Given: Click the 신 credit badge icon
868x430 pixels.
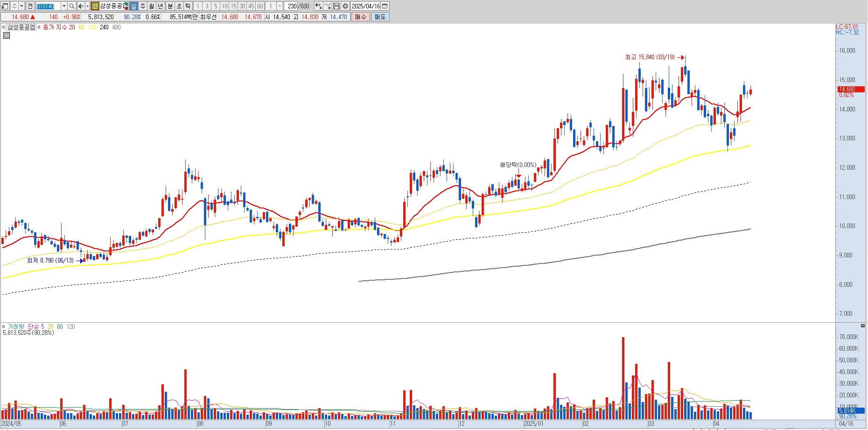Looking at the screenshot, I should pos(95,6).
